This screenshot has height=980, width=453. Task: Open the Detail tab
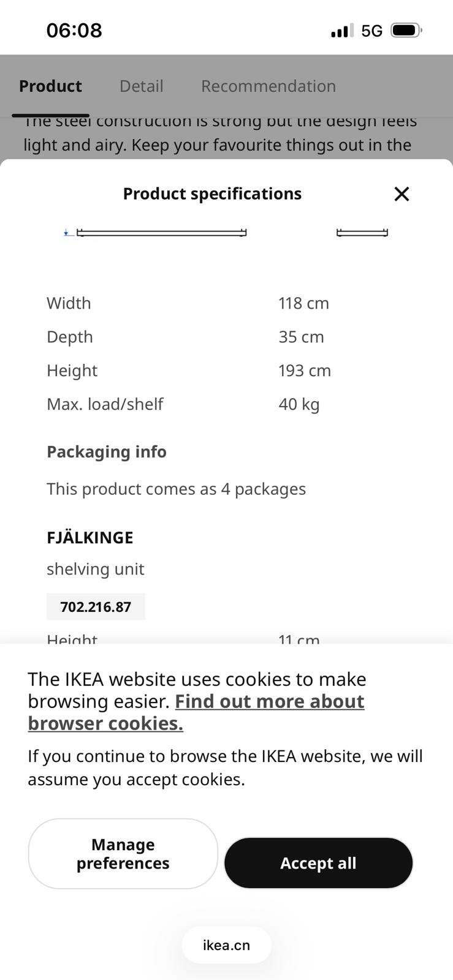(x=142, y=86)
